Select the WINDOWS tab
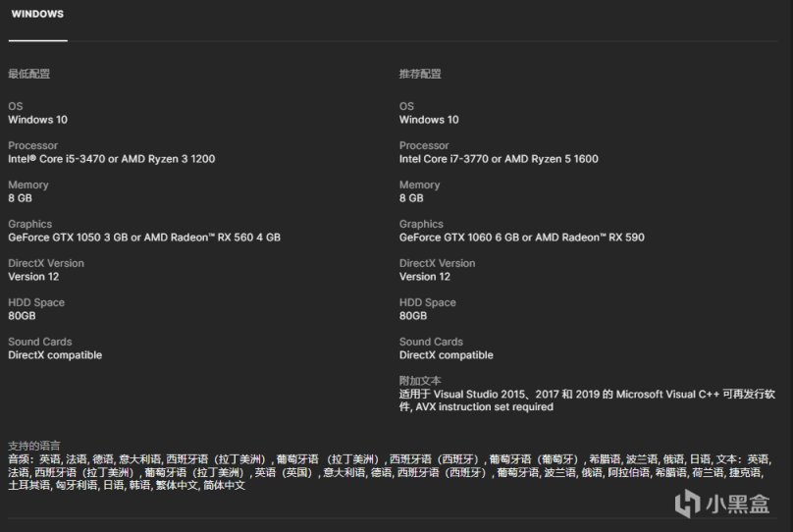This screenshot has width=793, height=532. [x=37, y=14]
